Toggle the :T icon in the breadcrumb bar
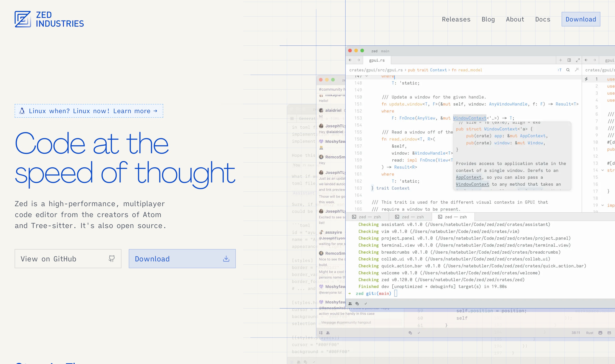This screenshot has height=364, width=615. click(x=560, y=70)
